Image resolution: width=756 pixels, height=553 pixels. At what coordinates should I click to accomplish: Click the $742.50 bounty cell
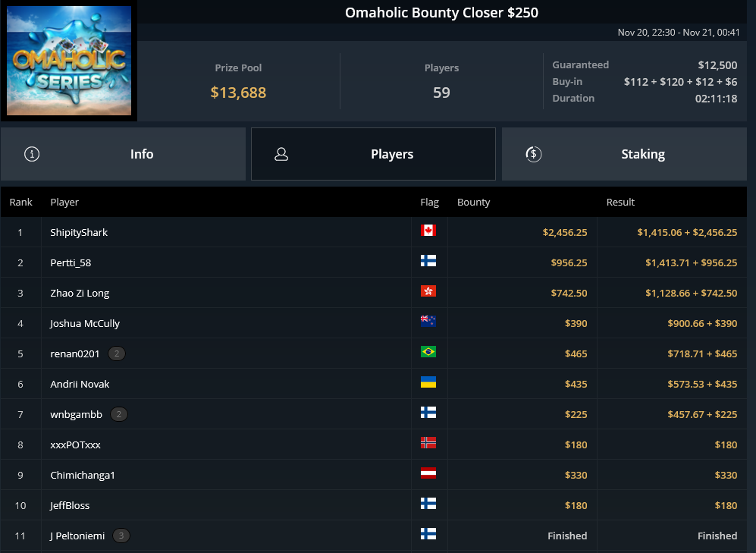click(x=569, y=293)
